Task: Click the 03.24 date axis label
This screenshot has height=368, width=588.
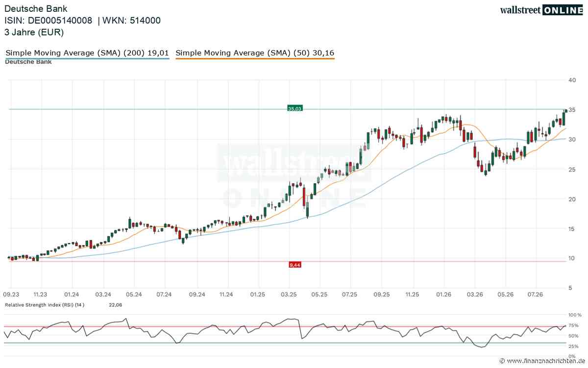Action: [x=103, y=295]
